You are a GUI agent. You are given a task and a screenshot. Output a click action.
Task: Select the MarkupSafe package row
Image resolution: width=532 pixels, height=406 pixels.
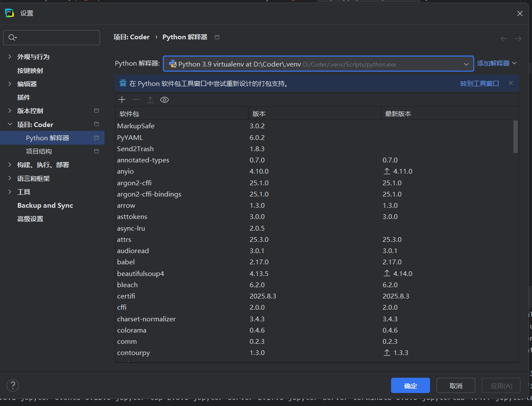pos(314,126)
